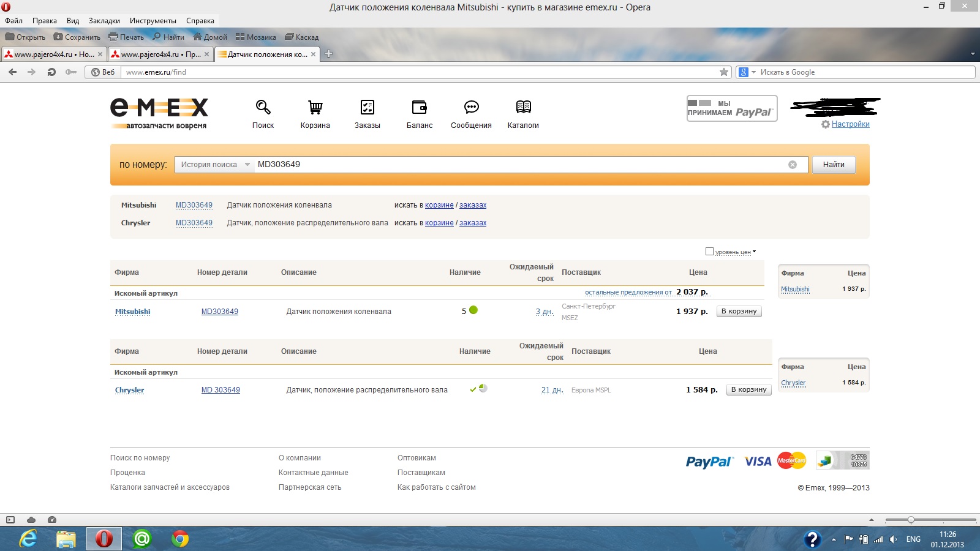Open the Настройки settings link
Image resolution: width=980 pixels, height=551 pixels.
click(x=850, y=124)
